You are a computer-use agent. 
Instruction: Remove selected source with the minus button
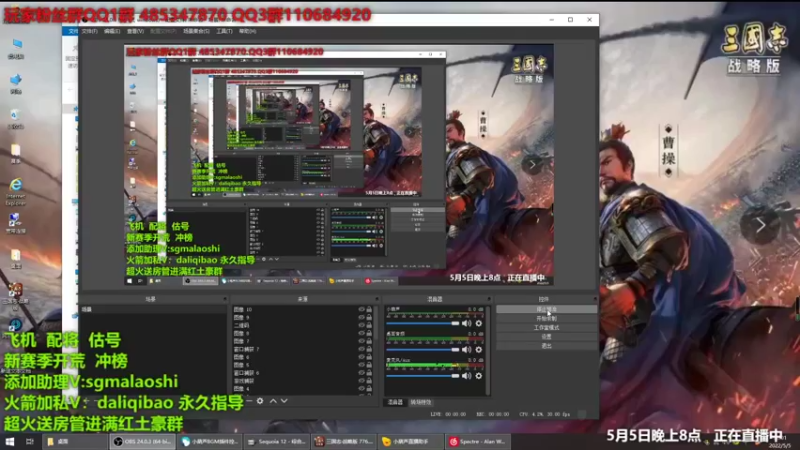(249, 401)
